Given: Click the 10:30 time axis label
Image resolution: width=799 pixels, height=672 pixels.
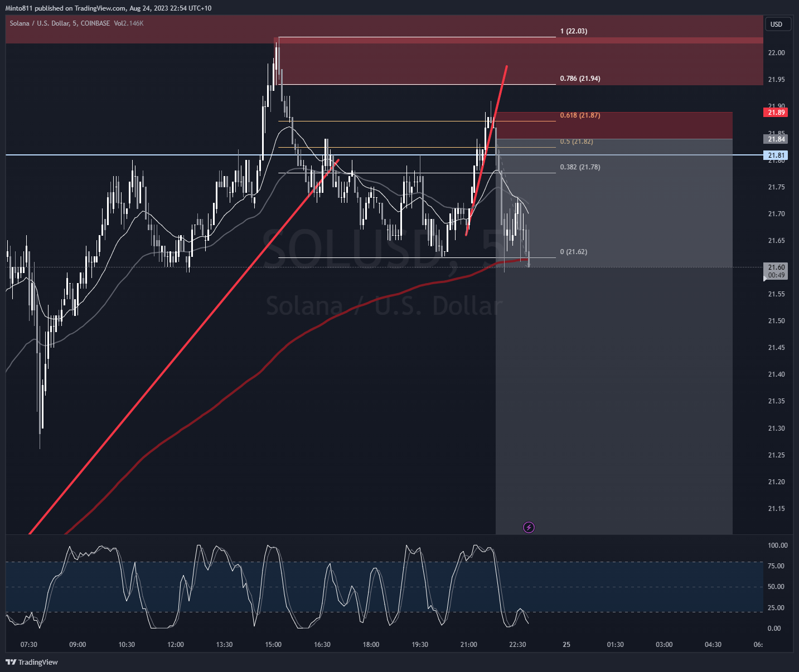Looking at the screenshot, I should pos(127,645).
